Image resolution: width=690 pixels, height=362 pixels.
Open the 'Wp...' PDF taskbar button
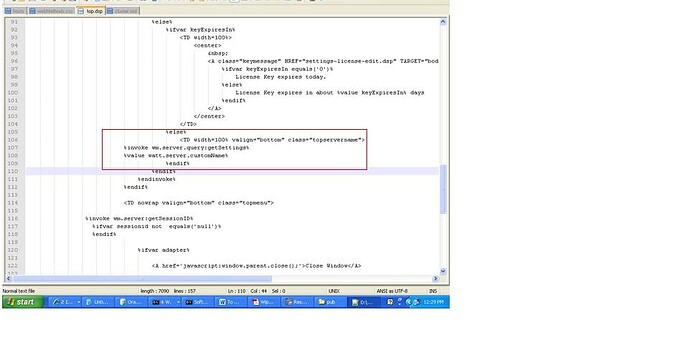265,302
